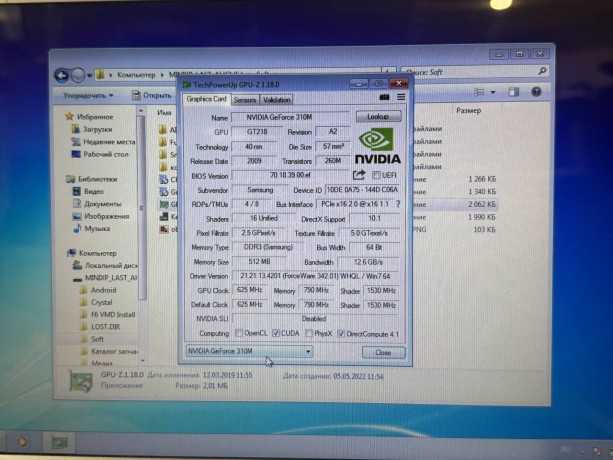Click the BIOS Version value 70.18.39.00
This screenshot has height=460, width=613.
click(x=290, y=175)
